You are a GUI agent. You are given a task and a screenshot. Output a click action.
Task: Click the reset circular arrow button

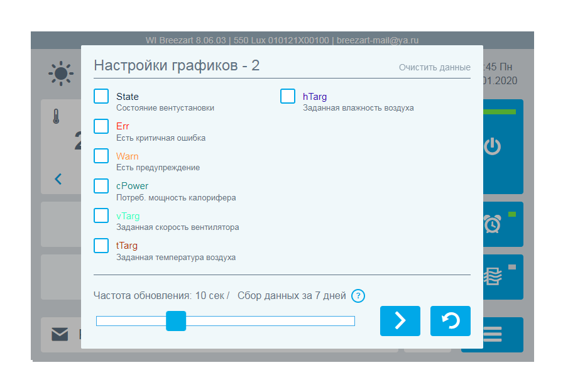click(x=450, y=321)
